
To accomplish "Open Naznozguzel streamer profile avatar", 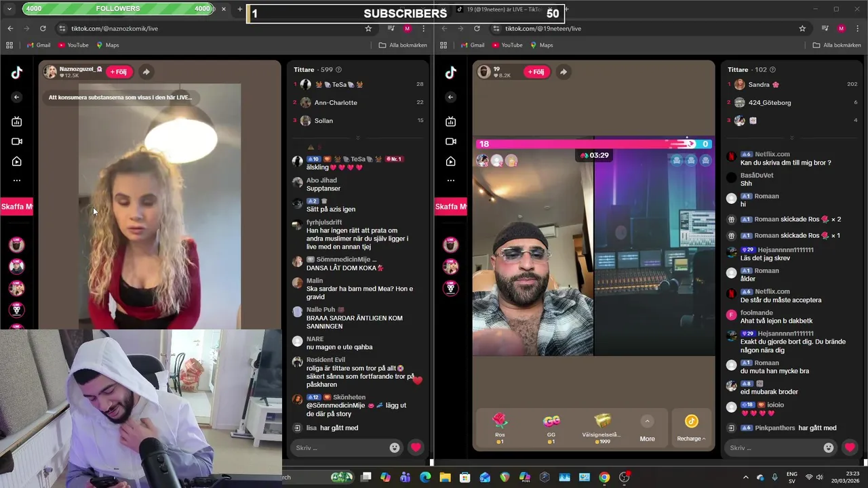I will [x=50, y=72].
